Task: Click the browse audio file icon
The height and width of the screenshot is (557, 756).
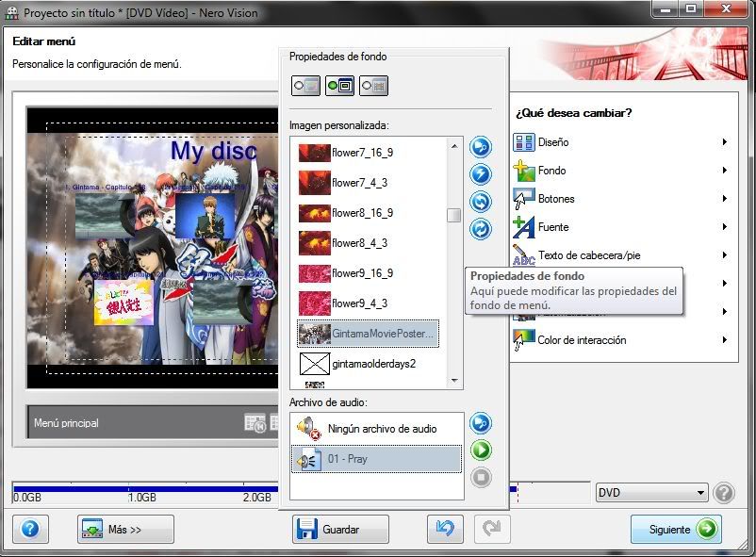Action: pyautogui.click(x=480, y=423)
